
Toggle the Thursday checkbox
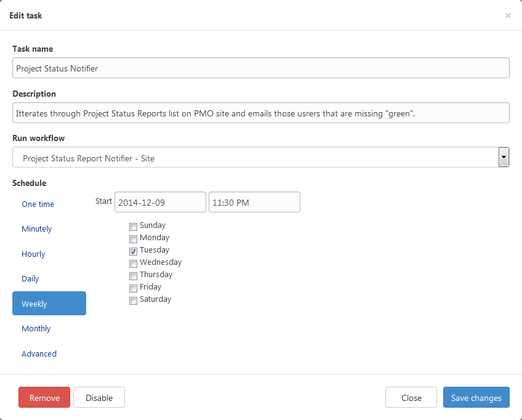[133, 276]
